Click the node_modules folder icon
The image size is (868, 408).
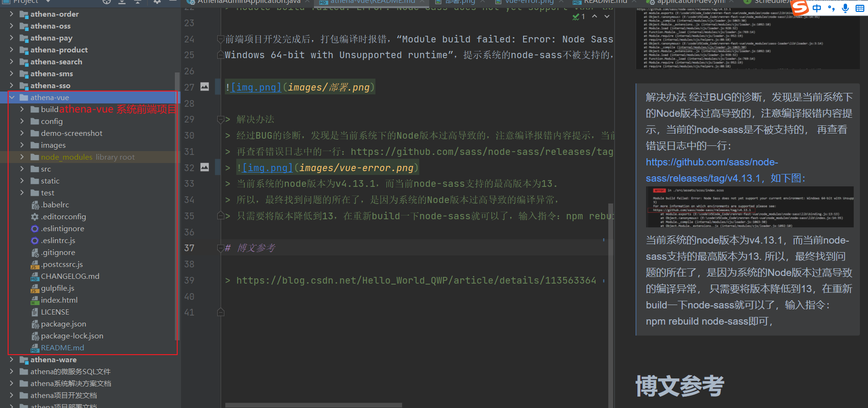click(35, 157)
